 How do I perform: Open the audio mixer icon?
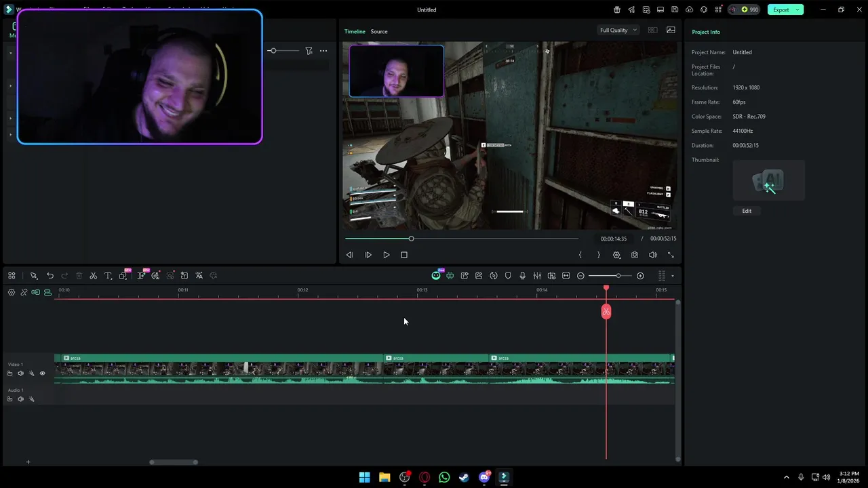pos(537,276)
